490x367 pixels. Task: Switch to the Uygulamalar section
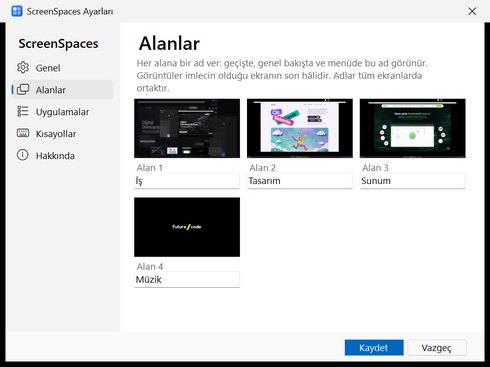click(x=62, y=112)
